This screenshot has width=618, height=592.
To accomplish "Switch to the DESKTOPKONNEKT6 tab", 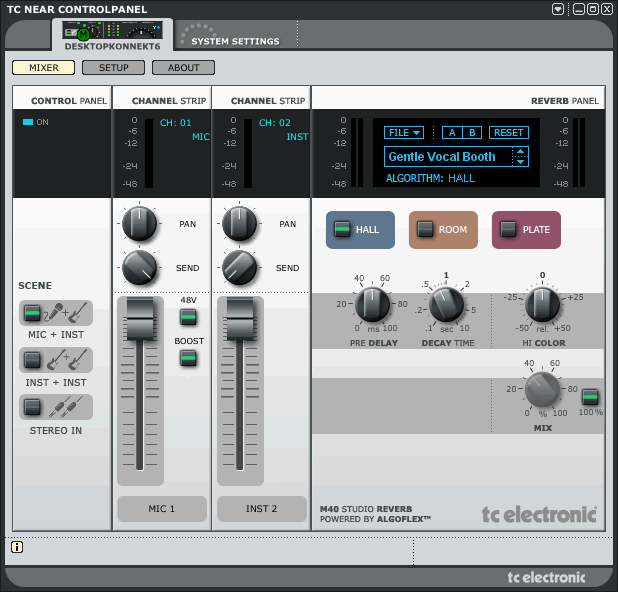I will [x=112, y=35].
